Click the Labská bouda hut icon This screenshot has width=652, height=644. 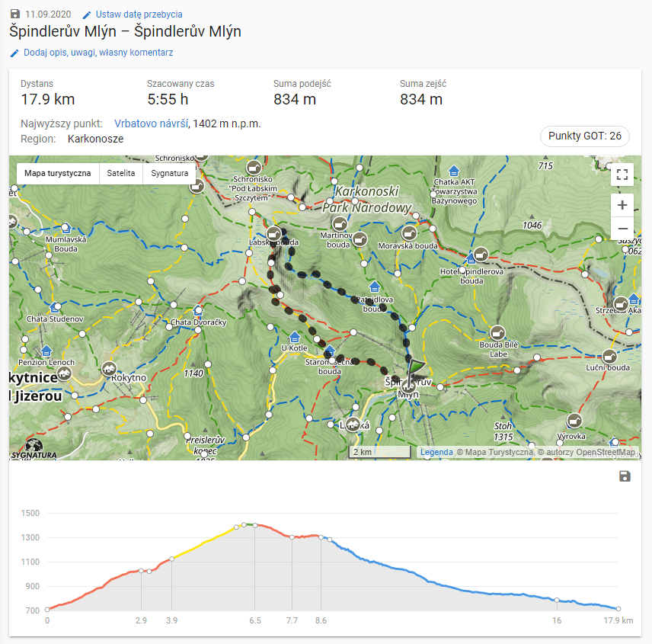coord(274,234)
